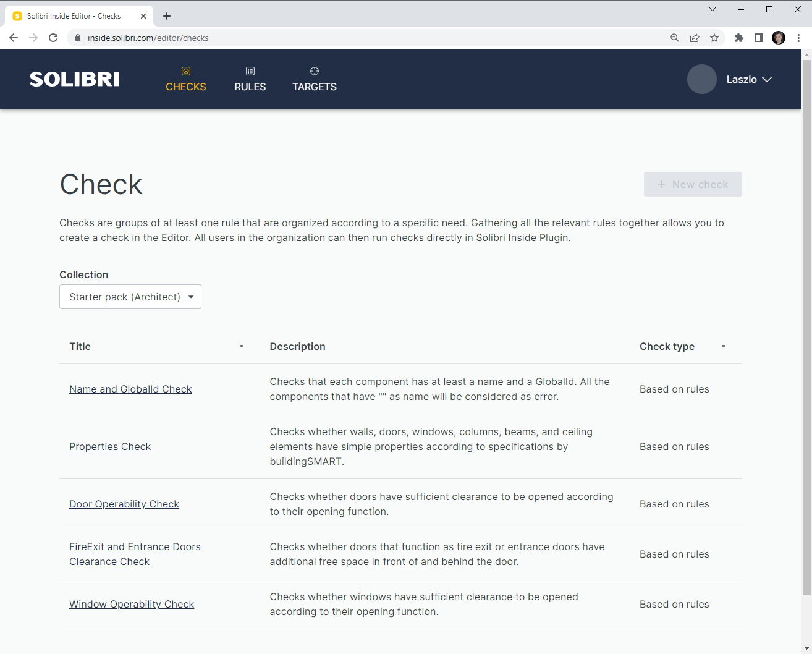Click the Check type column header
The image size is (812, 654).
(667, 346)
